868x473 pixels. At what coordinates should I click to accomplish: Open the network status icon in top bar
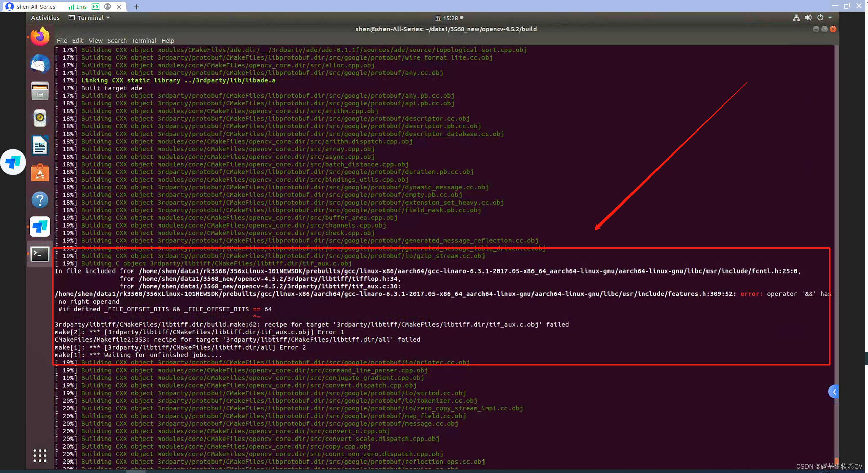796,18
